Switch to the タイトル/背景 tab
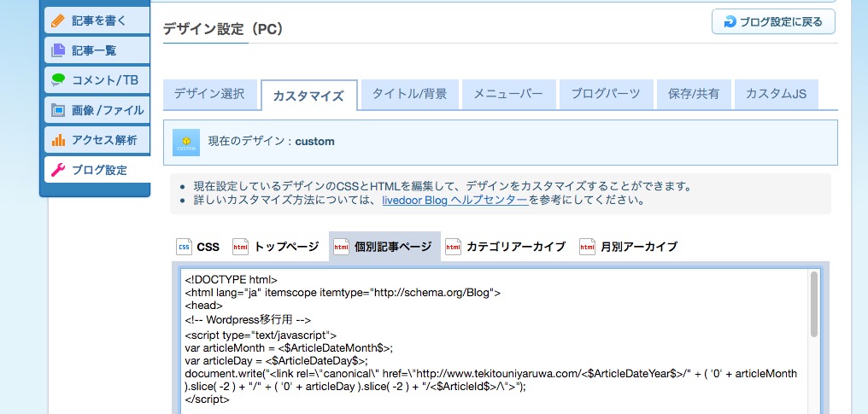 tap(409, 95)
